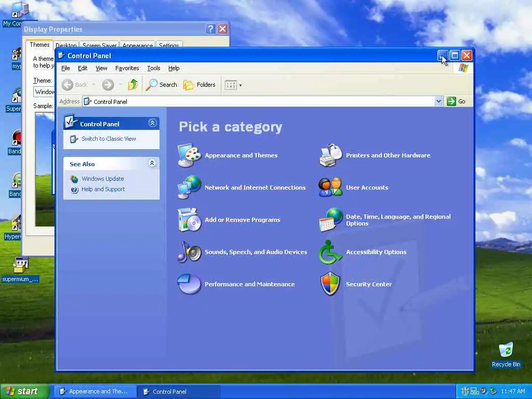Open the User Accounts text link
Image resolution: width=532 pixels, height=399 pixels.
367,188
